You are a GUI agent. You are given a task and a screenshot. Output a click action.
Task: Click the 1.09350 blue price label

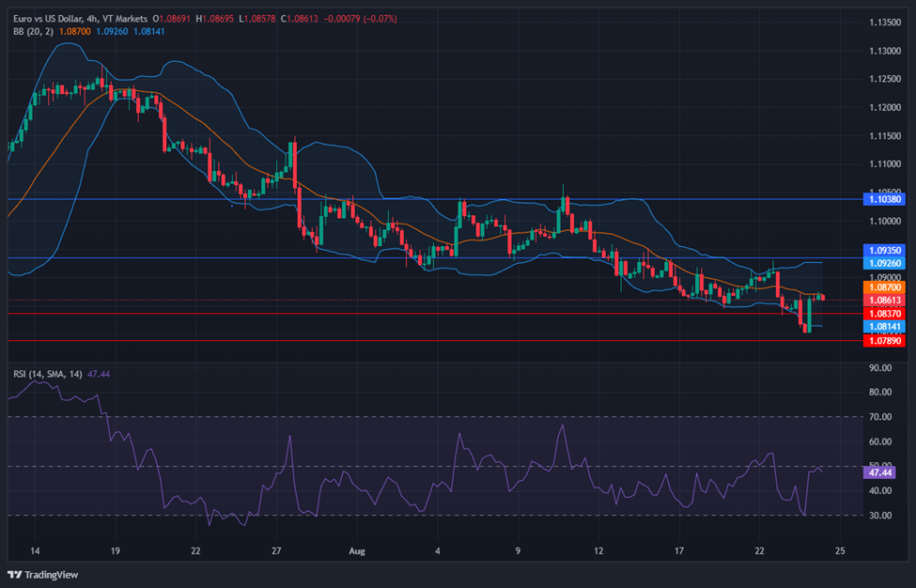pyautogui.click(x=886, y=251)
